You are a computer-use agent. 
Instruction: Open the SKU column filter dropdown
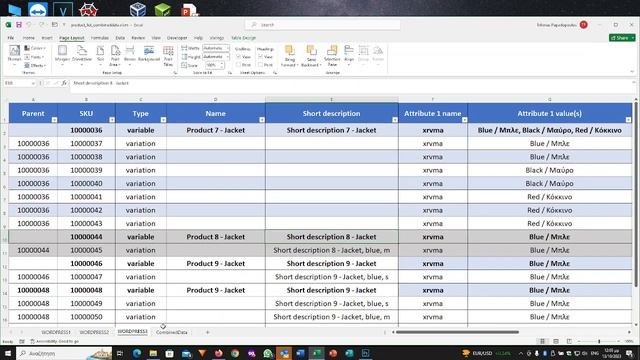pyautogui.click(x=112, y=120)
